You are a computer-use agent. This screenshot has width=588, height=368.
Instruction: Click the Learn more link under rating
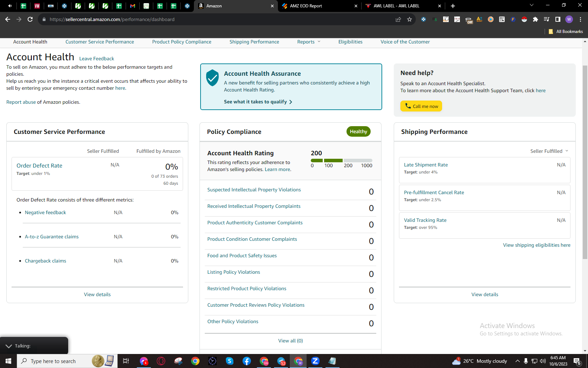(277, 169)
